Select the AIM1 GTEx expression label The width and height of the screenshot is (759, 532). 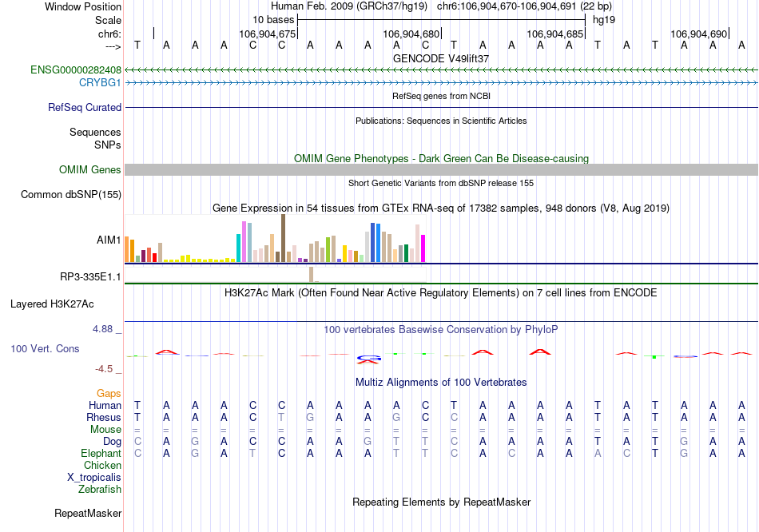coord(109,240)
